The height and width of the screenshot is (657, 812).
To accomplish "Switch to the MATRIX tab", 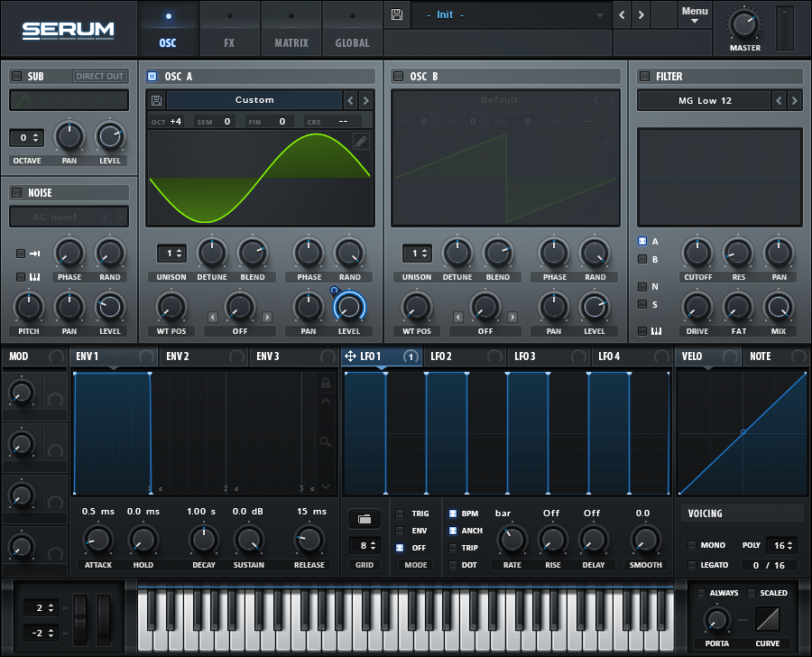I will (x=291, y=29).
